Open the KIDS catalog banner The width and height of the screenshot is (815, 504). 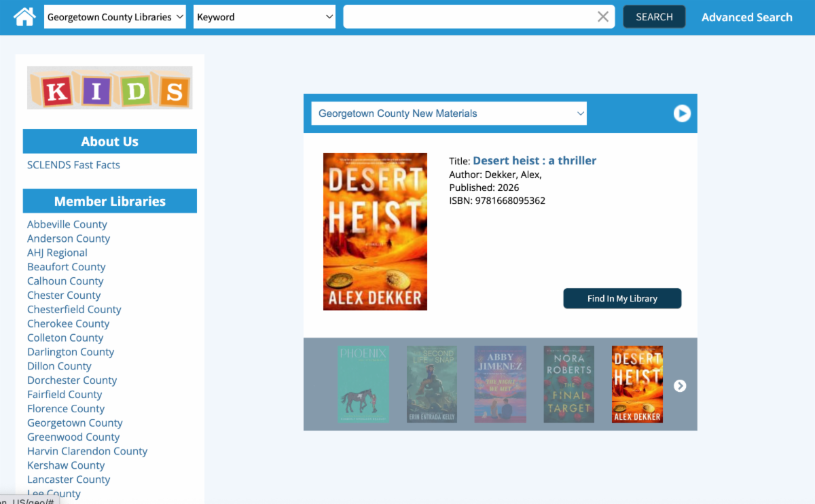point(110,88)
